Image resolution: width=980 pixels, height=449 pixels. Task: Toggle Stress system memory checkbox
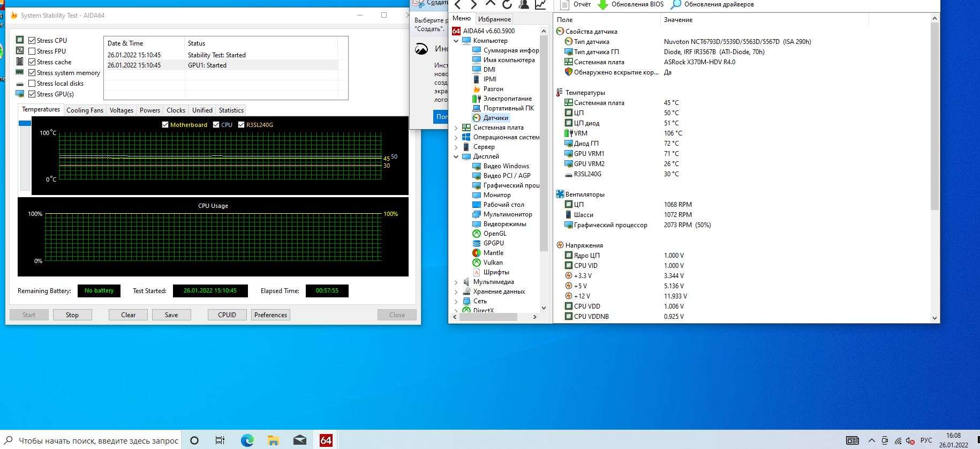[32, 73]
